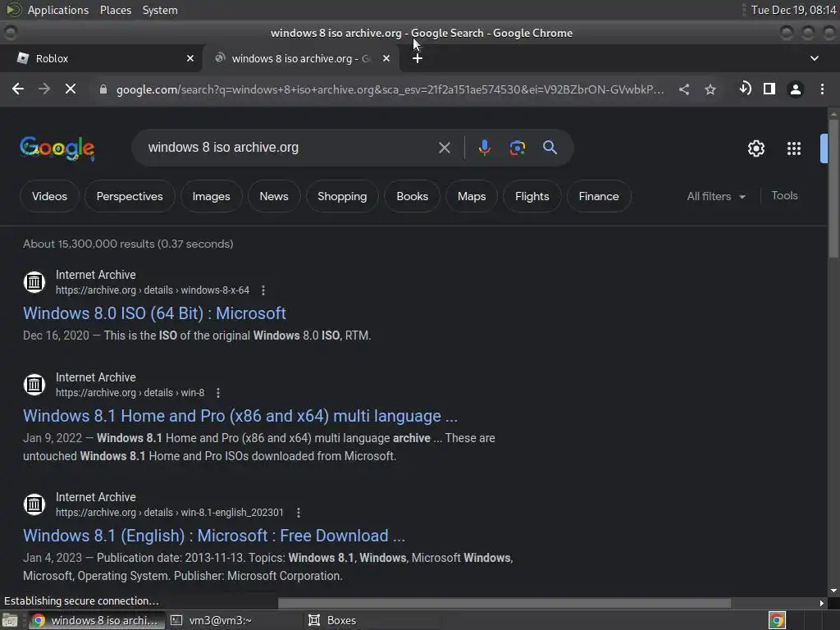
Task: Open the Chrome downloads icon
Action: [745, 89]
